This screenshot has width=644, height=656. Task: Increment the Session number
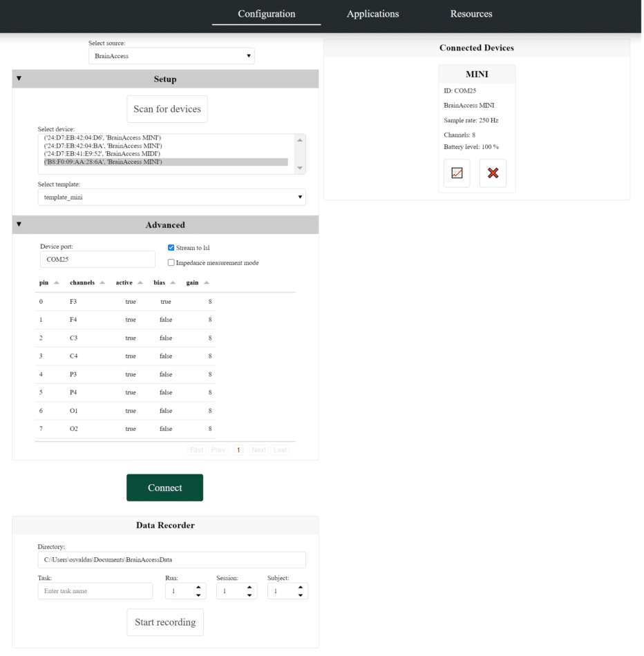[250, 587]
